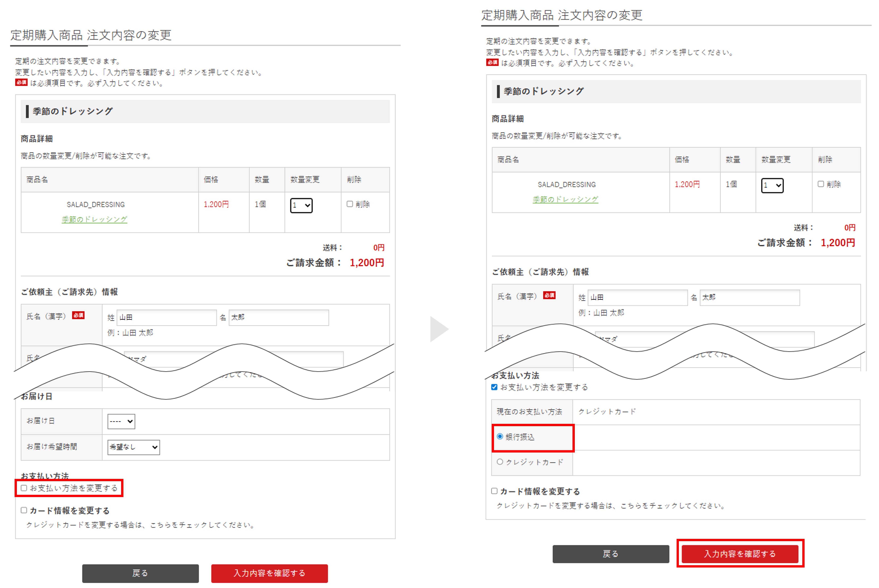Click the ご請求金額 label in right form
This screenshot has width=879, height=588.
point(784,243)
